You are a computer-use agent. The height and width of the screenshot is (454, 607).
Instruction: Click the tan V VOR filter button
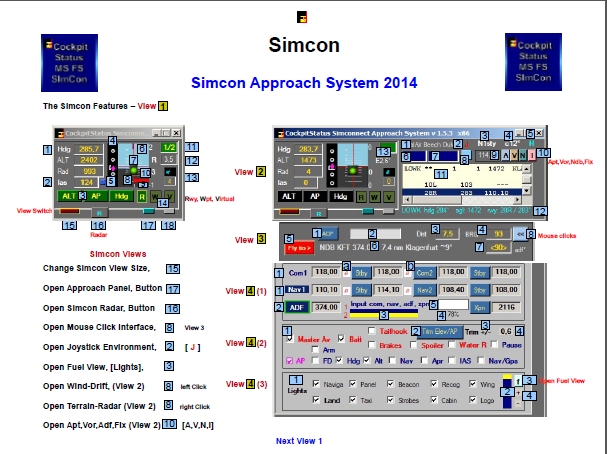(x=514, y=155)
